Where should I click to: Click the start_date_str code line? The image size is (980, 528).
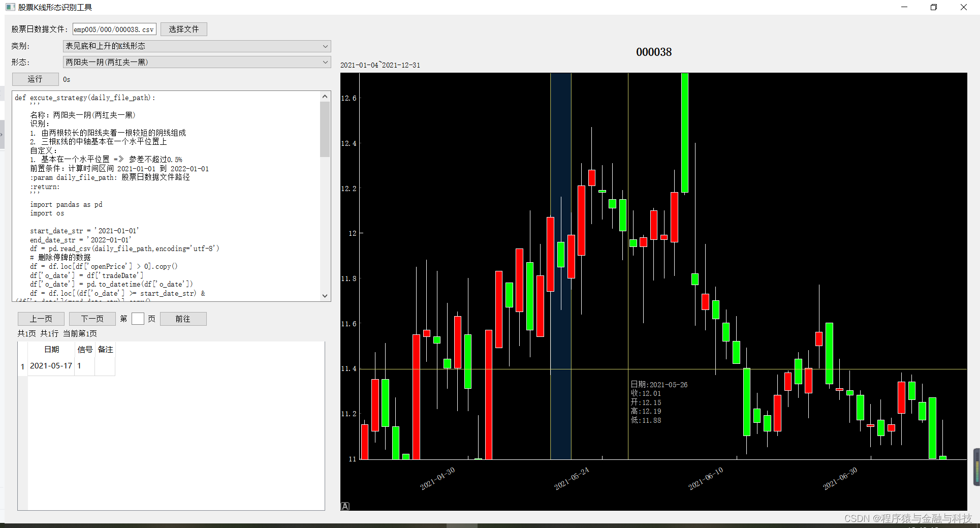point(84,231)
